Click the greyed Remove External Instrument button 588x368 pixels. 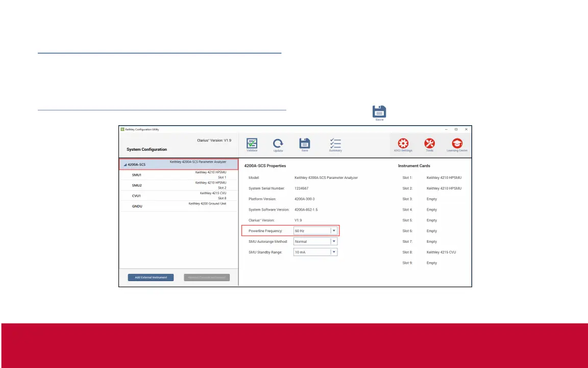click(x=207, y=278)
